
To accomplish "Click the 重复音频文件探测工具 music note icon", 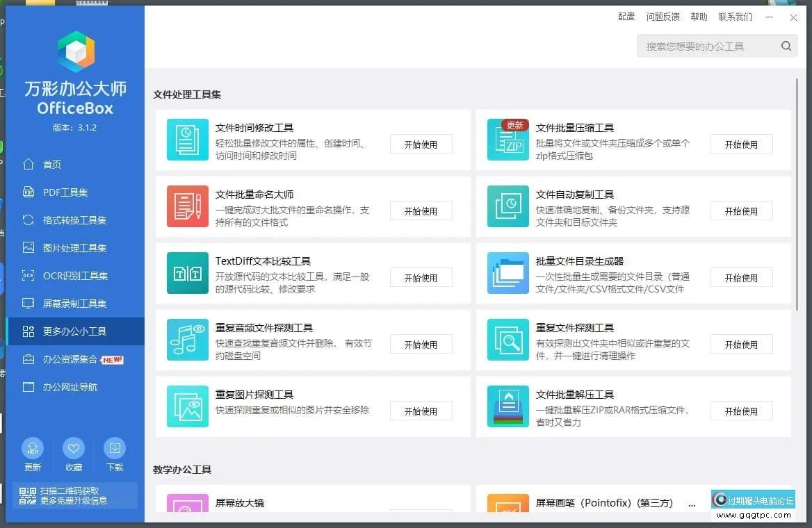I will [187, 340].
